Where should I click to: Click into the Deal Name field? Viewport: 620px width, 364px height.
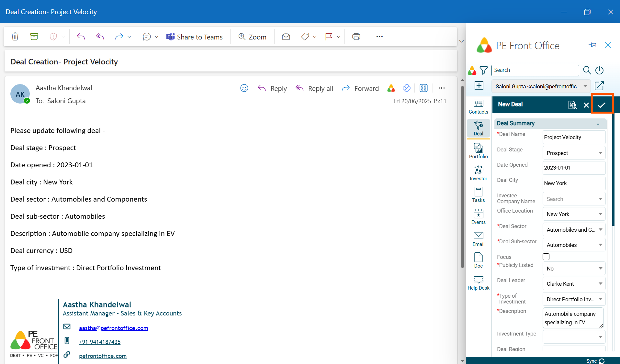tap(574, 137)
